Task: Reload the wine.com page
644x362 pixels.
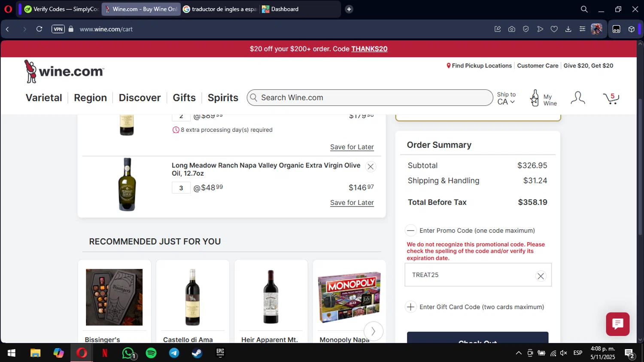Action: (39, 29)
